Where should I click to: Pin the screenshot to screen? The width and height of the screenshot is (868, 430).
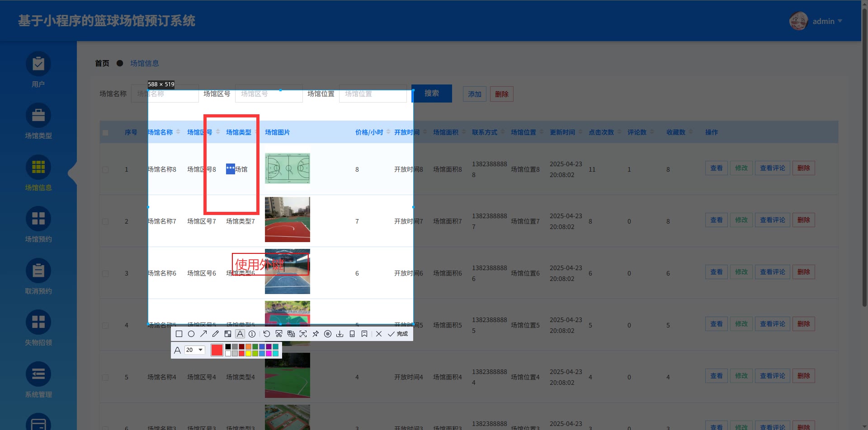pyautogui.click(x=316, y=334)
